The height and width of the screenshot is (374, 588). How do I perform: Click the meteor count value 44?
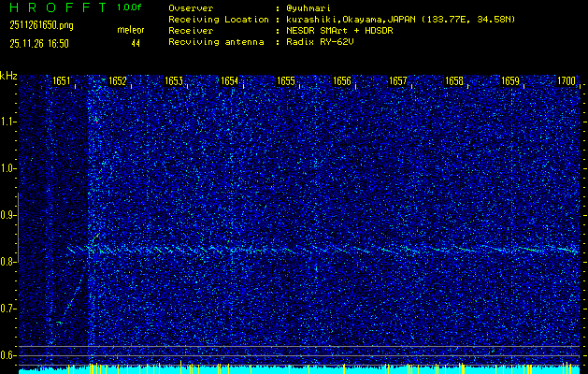pos(136,43)
